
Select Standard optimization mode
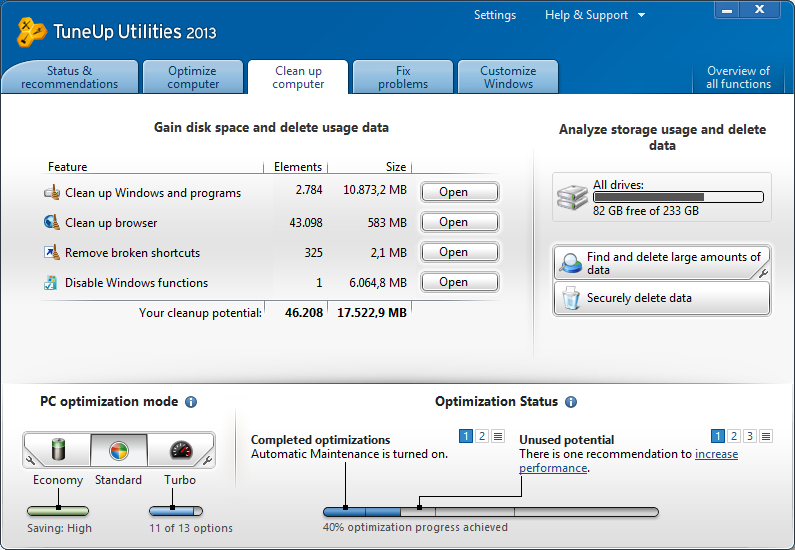pyautogui.click(x=118, y=450)
